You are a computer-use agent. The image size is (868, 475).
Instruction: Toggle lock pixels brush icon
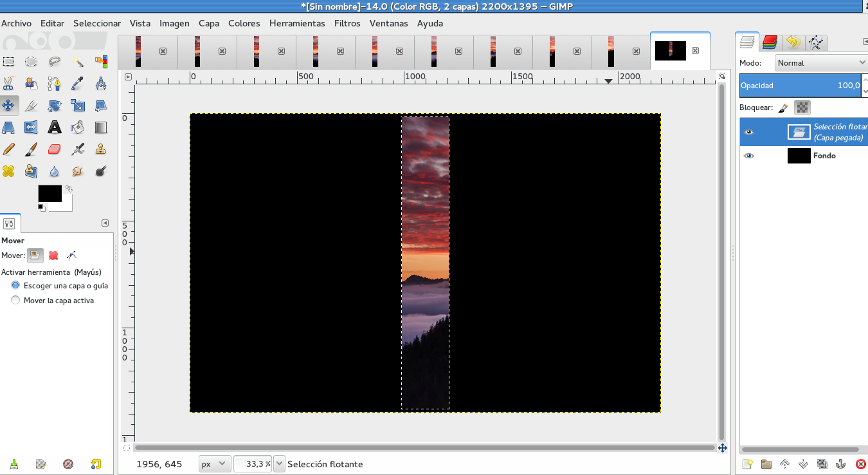(x=783, y=107)
